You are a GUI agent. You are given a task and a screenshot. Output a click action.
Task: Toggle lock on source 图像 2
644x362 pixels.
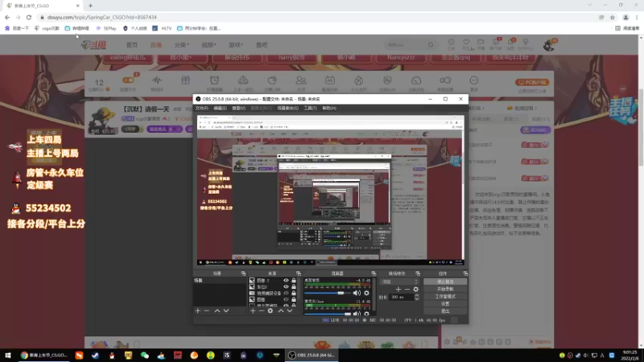(294, 280)
